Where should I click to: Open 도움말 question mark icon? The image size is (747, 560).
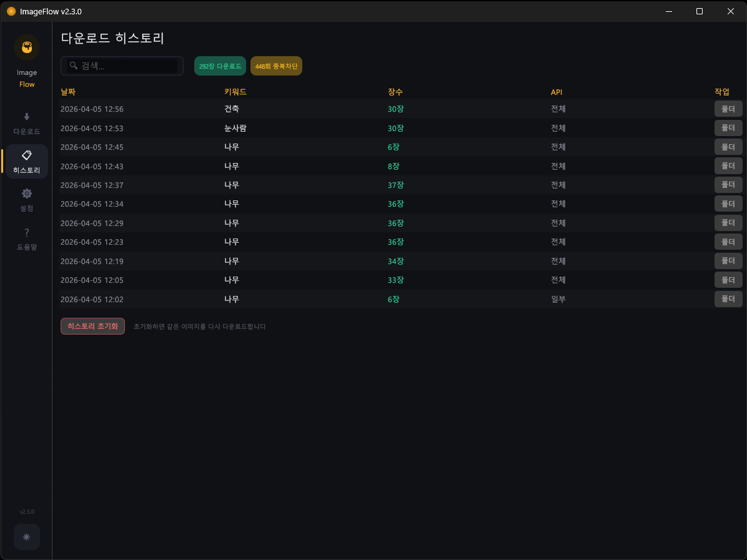coord(27,232)
